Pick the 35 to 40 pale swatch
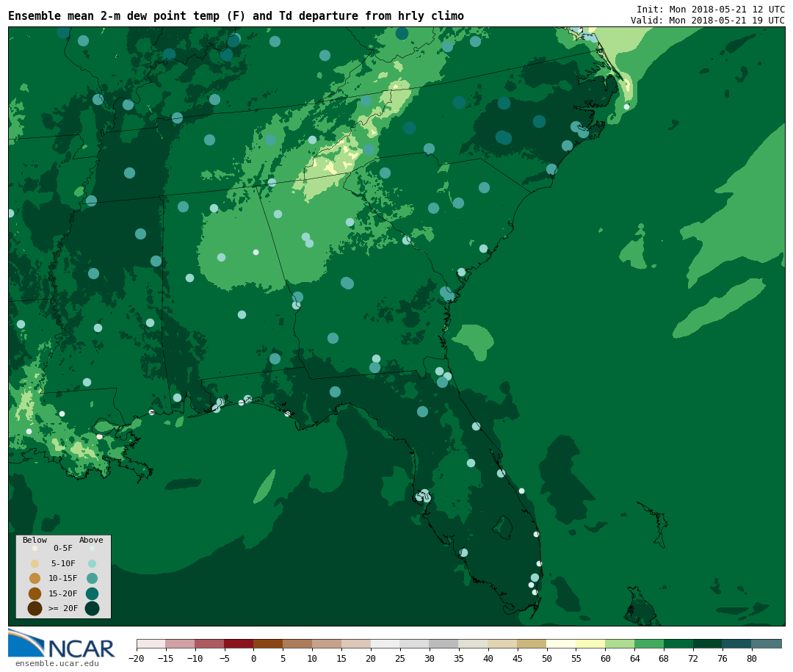The image size is (793, 672). 474,643
